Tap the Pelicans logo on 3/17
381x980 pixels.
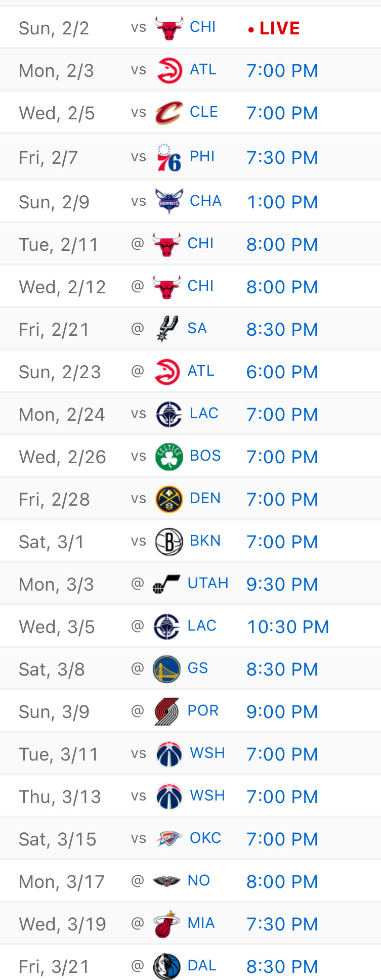(x=166, y=881)
